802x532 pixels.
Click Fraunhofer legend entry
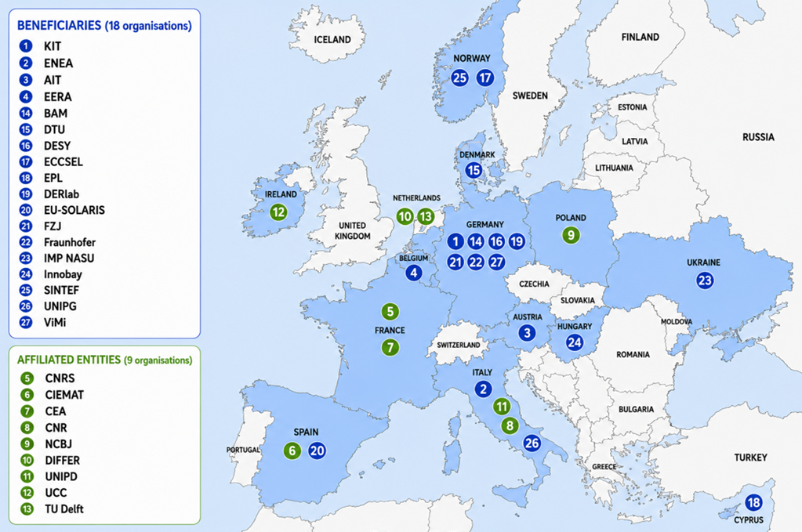[70, 242]
